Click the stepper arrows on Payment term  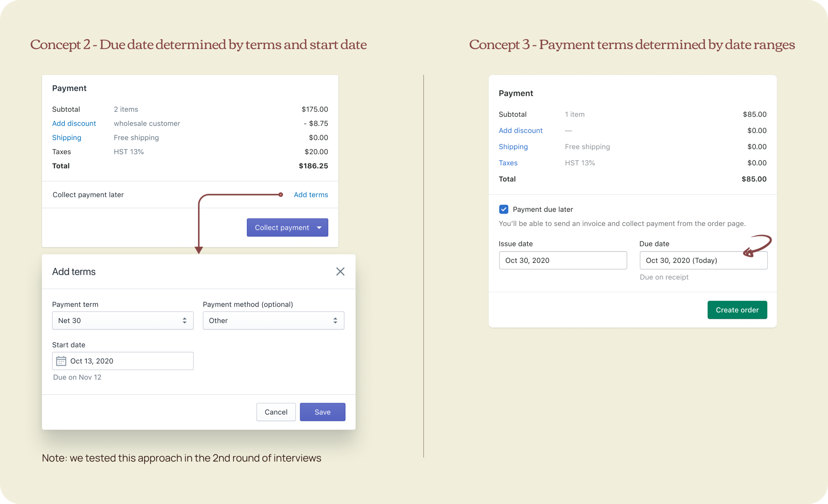click(184, 321)
